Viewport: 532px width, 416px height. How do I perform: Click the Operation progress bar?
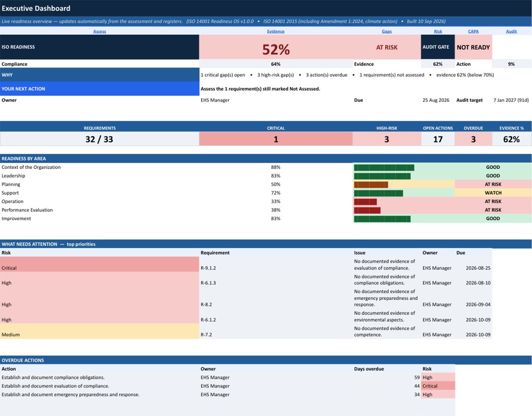[365, 202]
